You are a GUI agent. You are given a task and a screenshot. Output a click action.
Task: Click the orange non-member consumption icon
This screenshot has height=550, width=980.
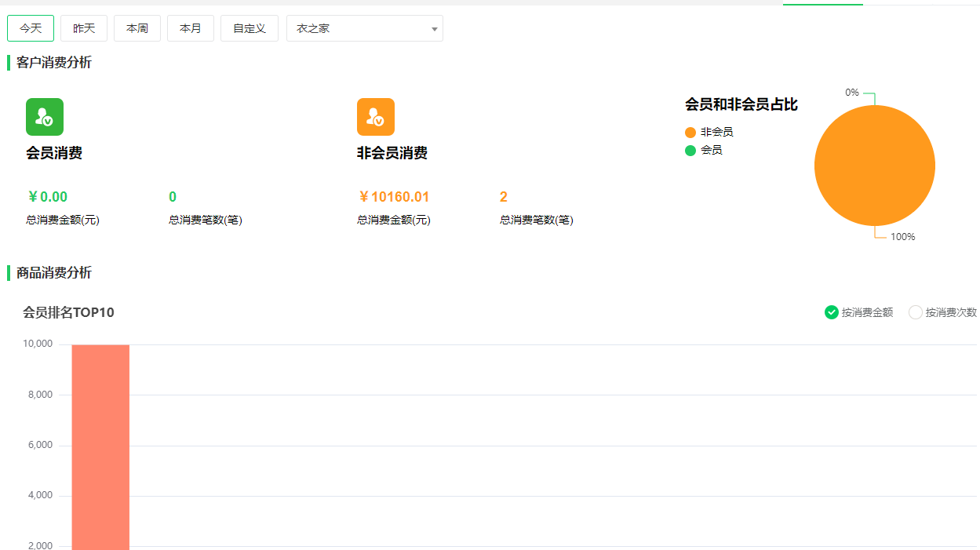(375, 117)
